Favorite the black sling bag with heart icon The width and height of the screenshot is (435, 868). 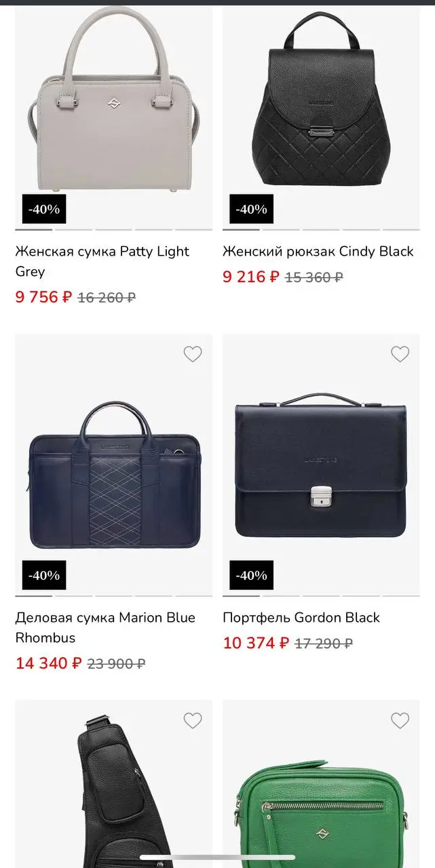click(193, 720)
